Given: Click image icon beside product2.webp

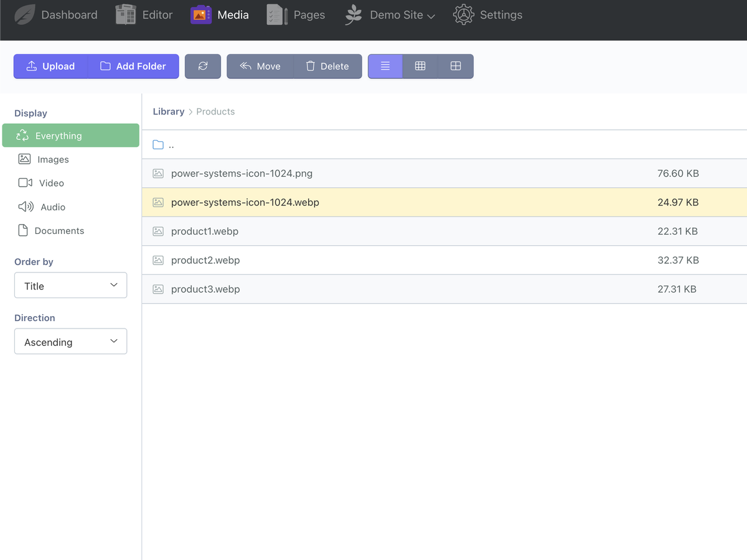Looking at the screenshot, I should (158, 260).
